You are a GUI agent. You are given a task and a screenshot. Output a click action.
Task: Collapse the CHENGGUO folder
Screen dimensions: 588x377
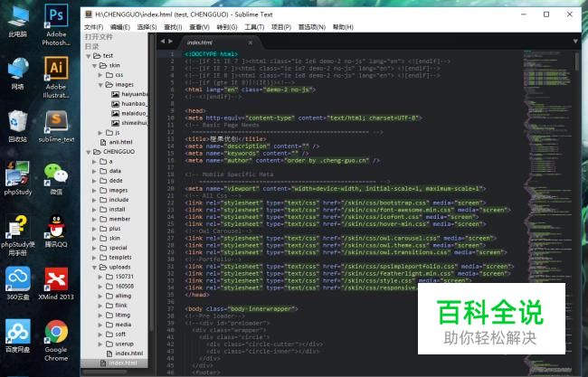(x=89, y=152)
